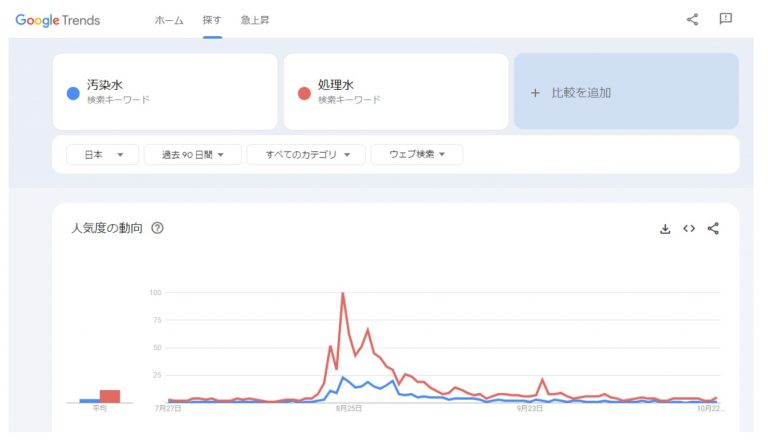Viewport: 768px width, 448px height.
Task: Share the page via header share icon
Action: pos(692,20)
